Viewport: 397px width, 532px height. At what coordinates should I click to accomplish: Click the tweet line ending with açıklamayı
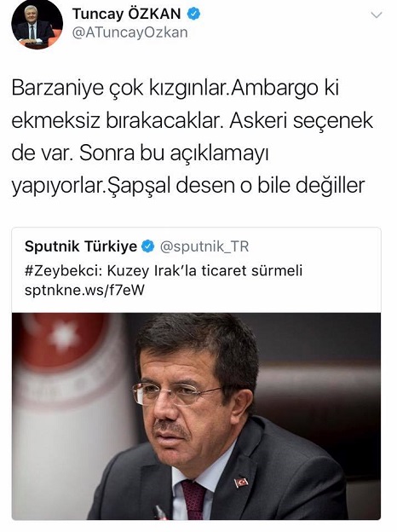tap(140, 153)
